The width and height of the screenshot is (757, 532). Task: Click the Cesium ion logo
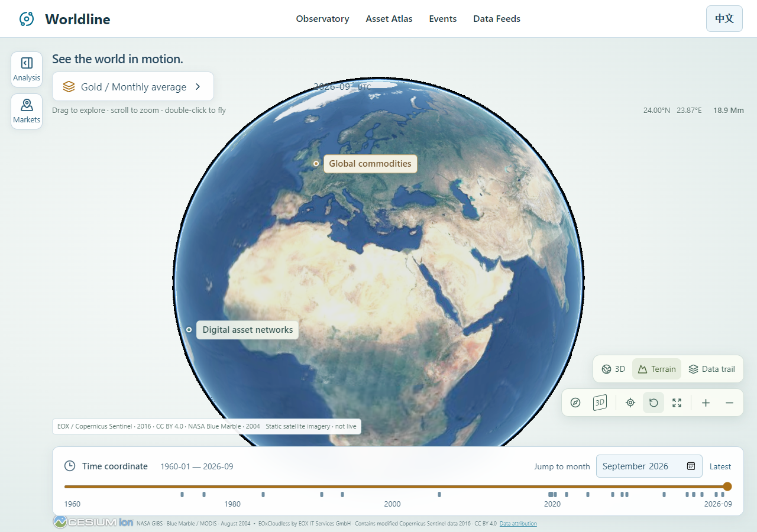pos(93,522)
